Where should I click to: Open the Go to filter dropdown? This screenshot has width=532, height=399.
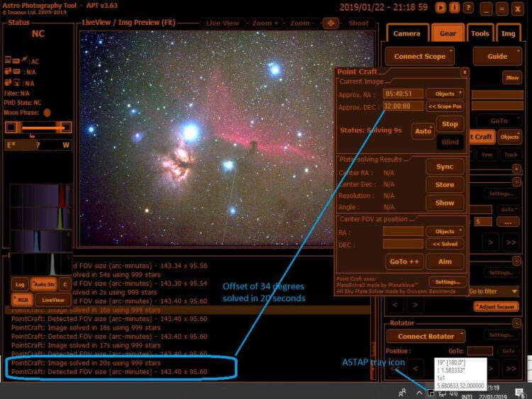[x=494, y=291]
